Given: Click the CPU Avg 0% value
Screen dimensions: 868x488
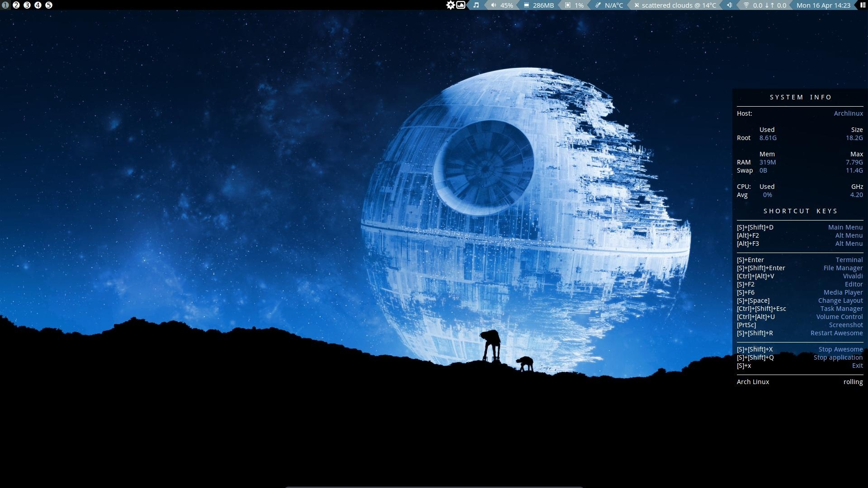Looking at the screenshot, I should [x=767, y=195].
